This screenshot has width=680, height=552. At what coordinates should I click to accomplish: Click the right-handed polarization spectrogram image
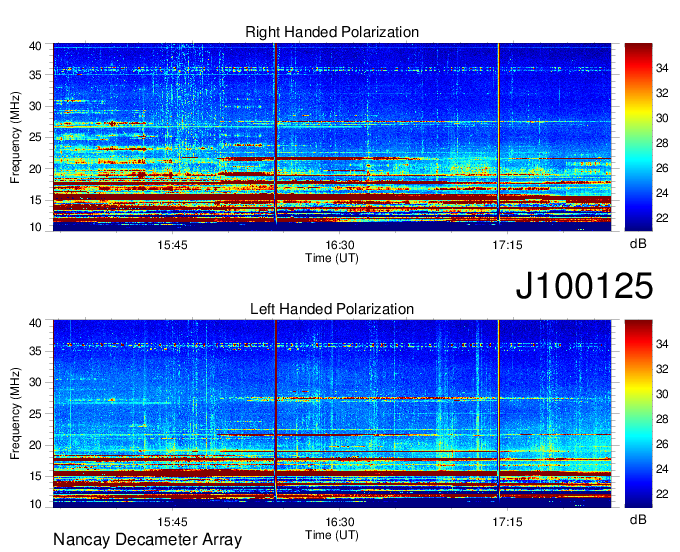pos(332,137)
